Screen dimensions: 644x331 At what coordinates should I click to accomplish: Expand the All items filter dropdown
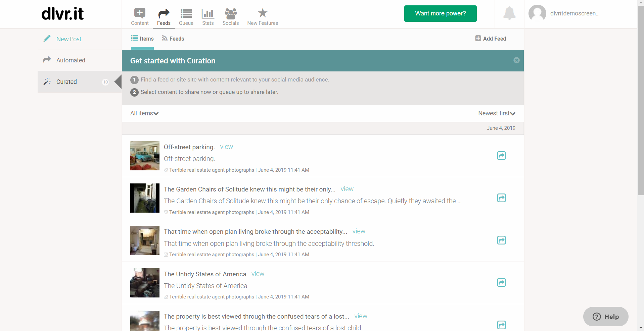(x=144, y=113)
